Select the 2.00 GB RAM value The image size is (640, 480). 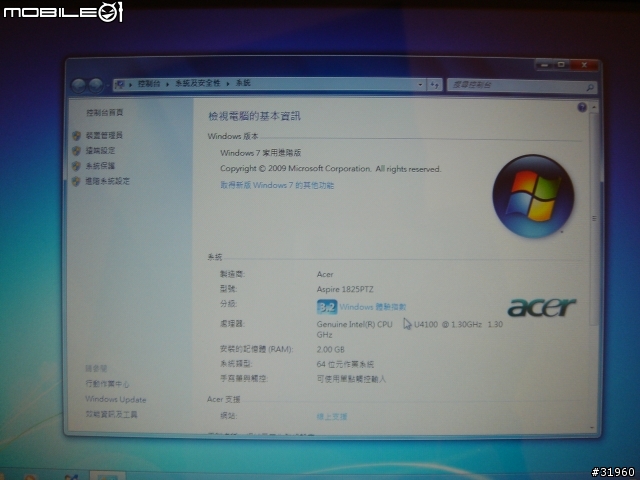click(x=331, y=349)
